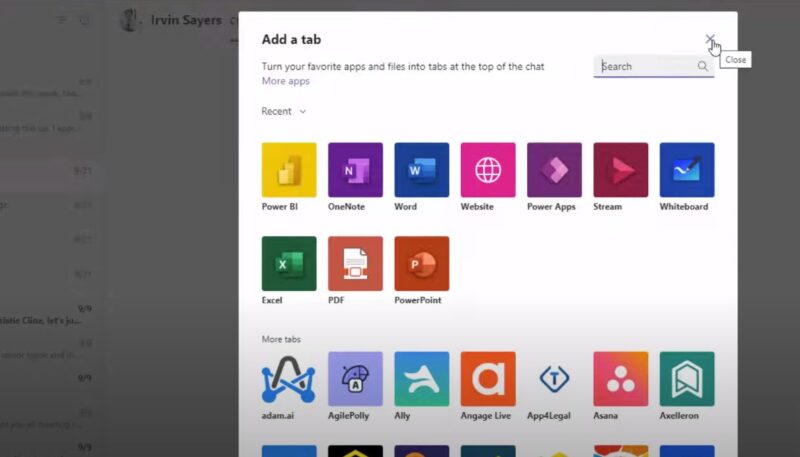Viewport: 800px width, 457px height.
Task: Select the Excel app tile
Action: [289, 264]
